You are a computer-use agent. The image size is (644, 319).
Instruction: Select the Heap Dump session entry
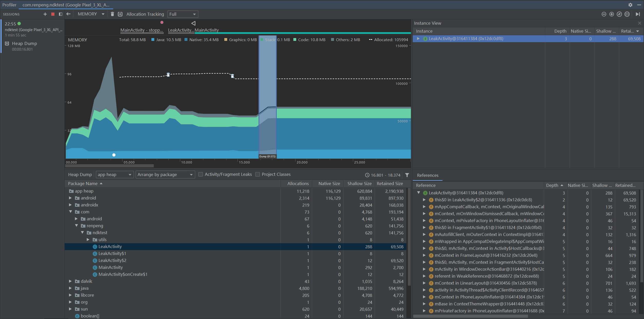24,43
